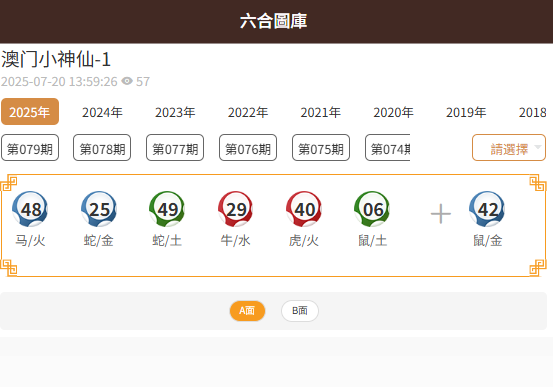Viewport: 553px width, 387px height.
Task: Switch to the 2023年 tab
Action: [175, 112]
